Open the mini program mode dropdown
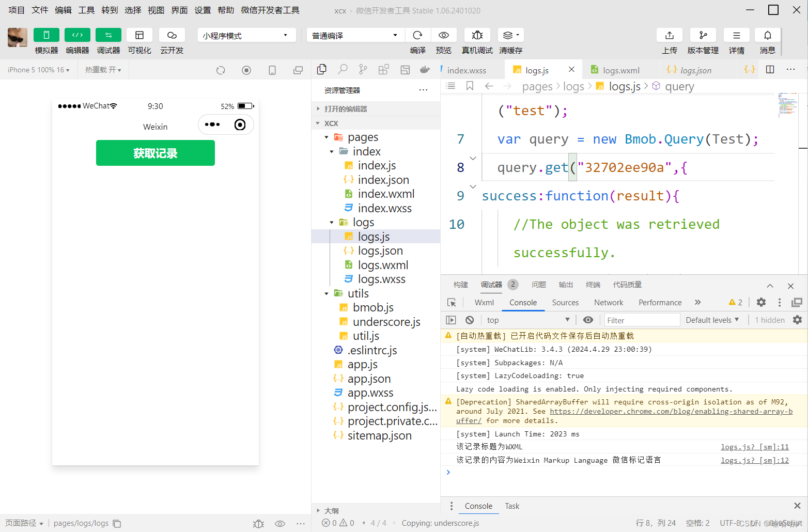 click(x=246, y=35)
